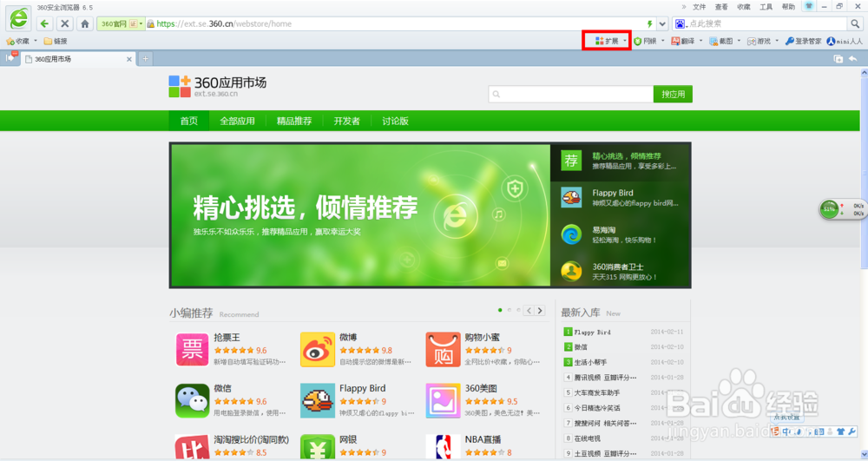Go to next recommended page arrow
Screen dimensions: 868x461
[540, 311]
